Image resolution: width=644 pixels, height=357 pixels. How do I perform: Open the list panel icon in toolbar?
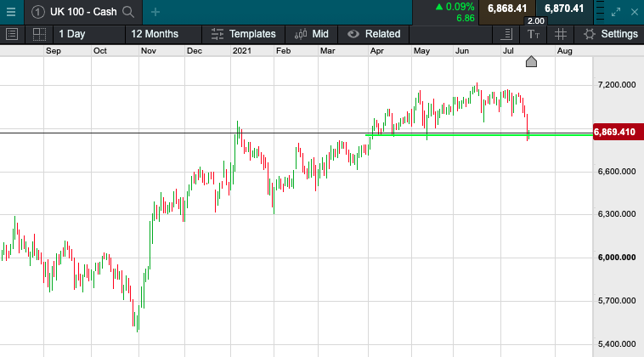click(x=12, y=34)
